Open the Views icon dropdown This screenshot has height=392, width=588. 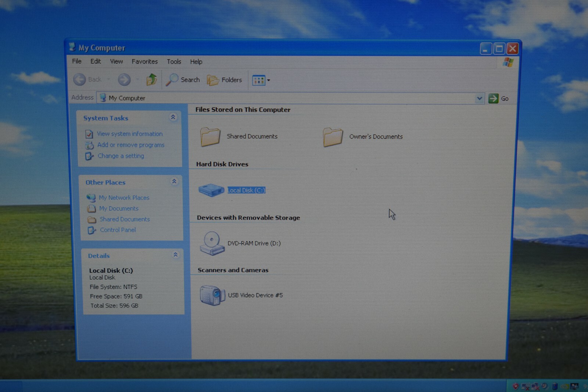click(261, 80)
